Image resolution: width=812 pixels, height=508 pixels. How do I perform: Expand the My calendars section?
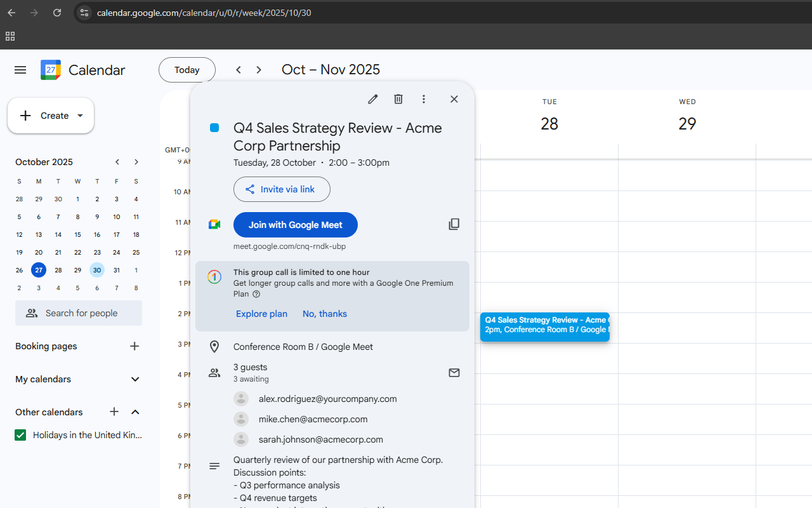point(134,379)
